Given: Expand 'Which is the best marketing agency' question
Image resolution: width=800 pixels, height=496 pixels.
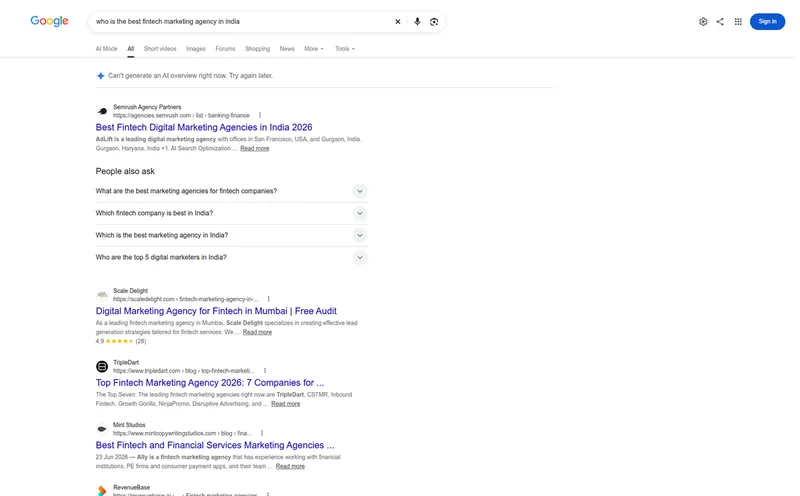Looking at the screenshot, I should tap(231, 235).
